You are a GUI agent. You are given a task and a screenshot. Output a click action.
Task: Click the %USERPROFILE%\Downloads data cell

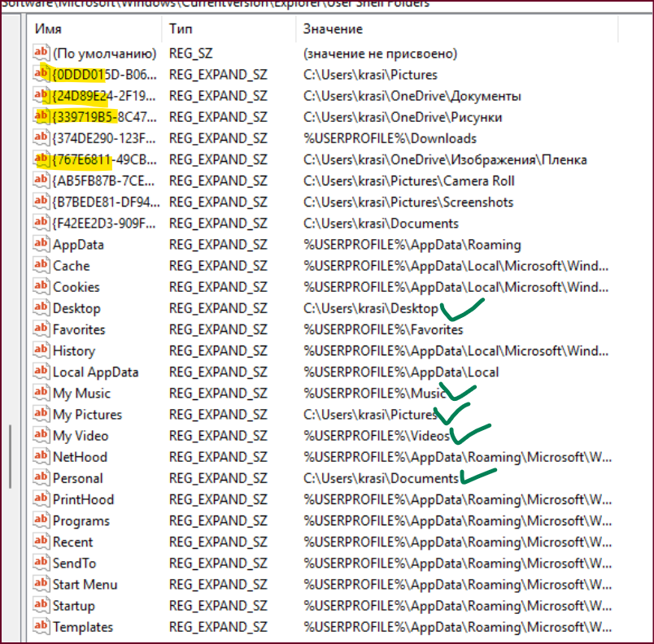(390, 138)
